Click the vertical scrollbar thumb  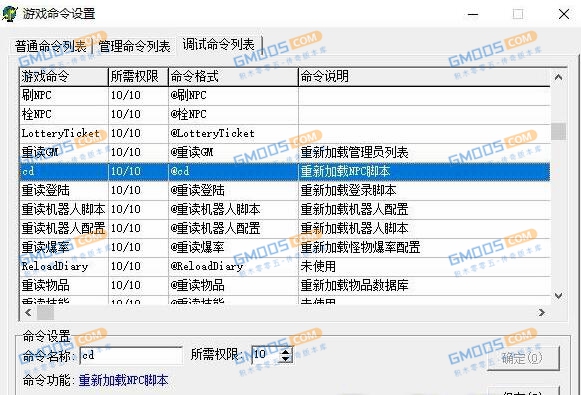click(558, 132)
